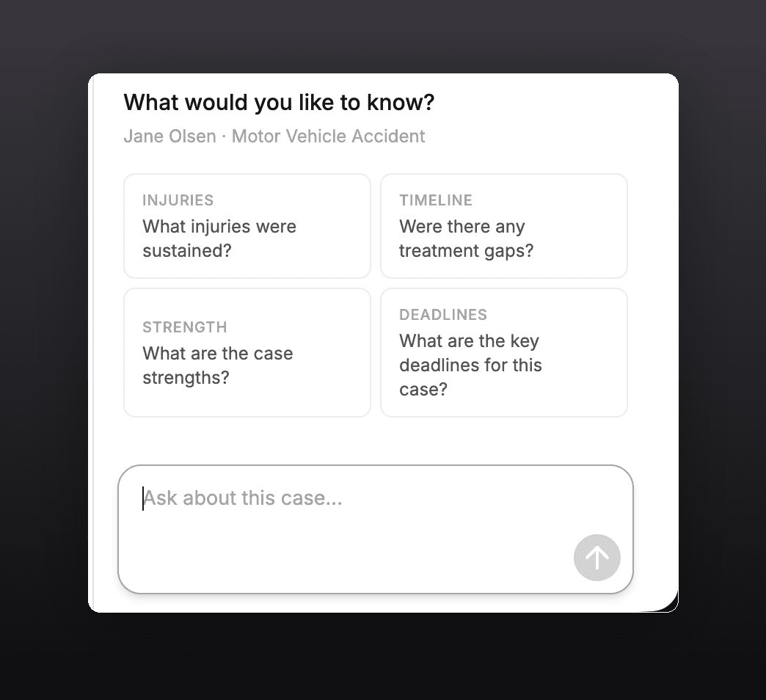Click the 'What would you like to know?' heading
This screenshot has width=766, height=700.
(x=279, y=103)
